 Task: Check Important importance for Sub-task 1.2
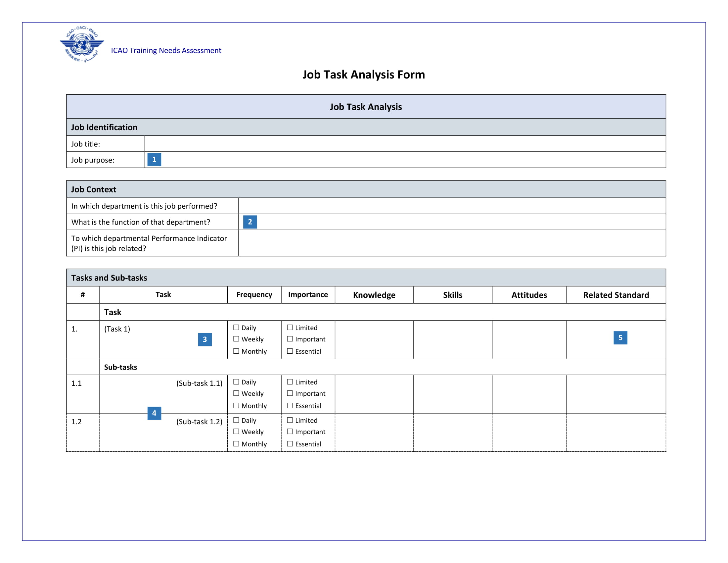290,432
